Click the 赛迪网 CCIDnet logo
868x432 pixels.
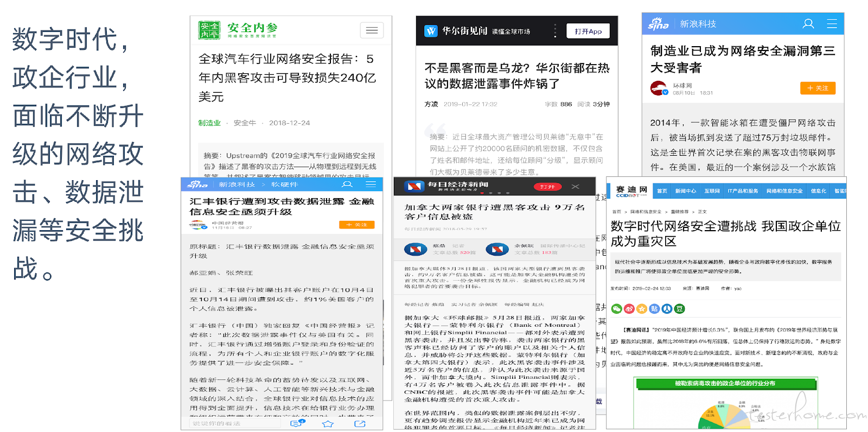(631, 191)
